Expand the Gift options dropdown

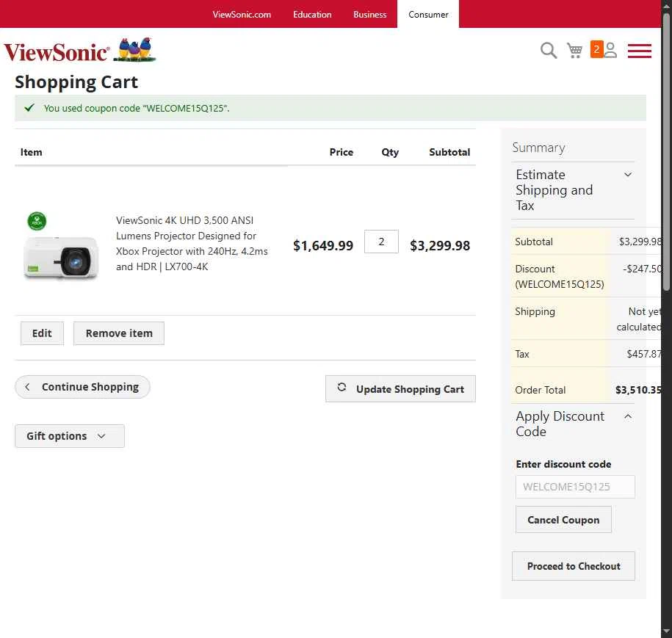pos(70,436)
